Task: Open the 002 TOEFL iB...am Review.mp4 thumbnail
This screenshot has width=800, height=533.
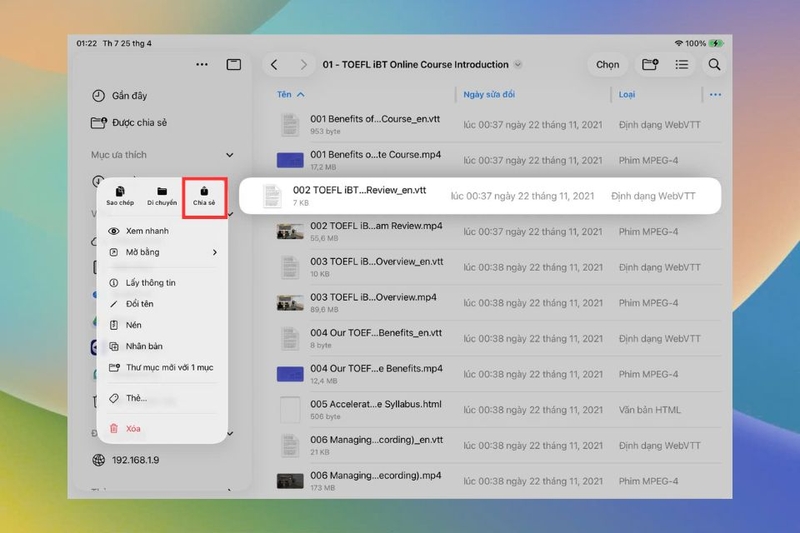Action: 290,232
